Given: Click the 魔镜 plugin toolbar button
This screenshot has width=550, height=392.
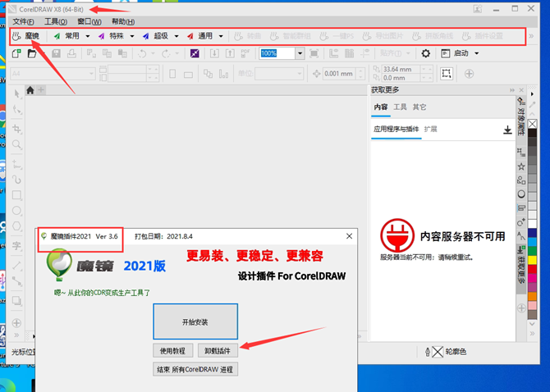Looking at the screenshot, I should coord(26,36).
